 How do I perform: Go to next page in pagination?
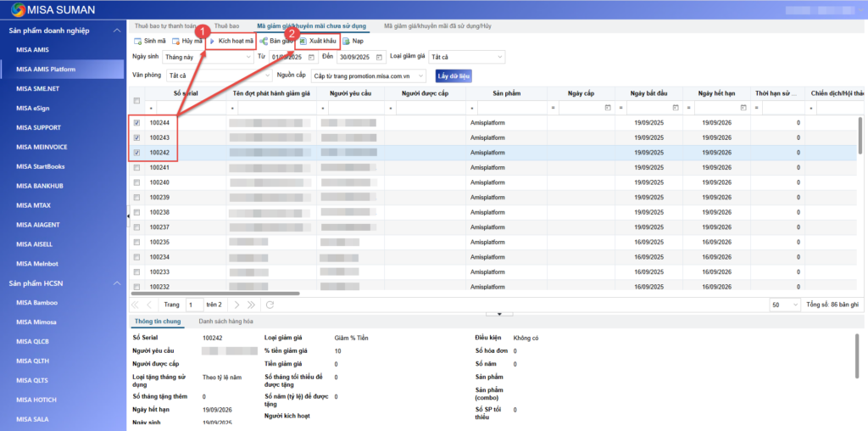[237, 305]
